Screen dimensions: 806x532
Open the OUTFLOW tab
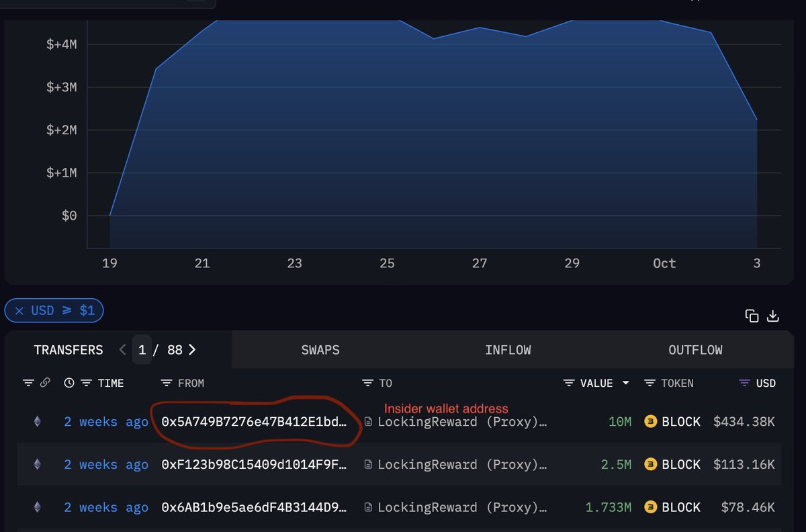point(695,349)
